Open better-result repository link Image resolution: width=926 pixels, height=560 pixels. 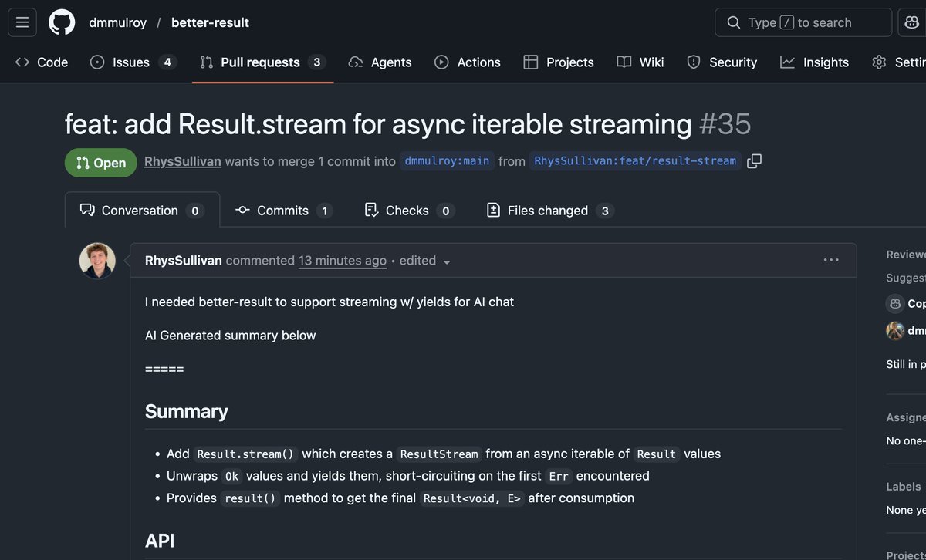(210, 22)
